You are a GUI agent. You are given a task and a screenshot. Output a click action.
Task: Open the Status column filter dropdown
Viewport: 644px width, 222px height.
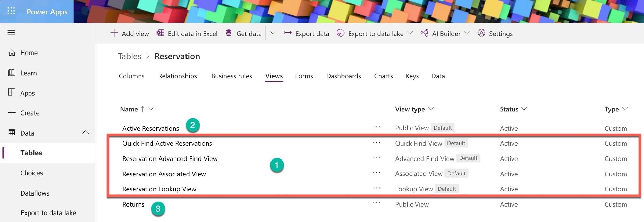click(524, 109)
